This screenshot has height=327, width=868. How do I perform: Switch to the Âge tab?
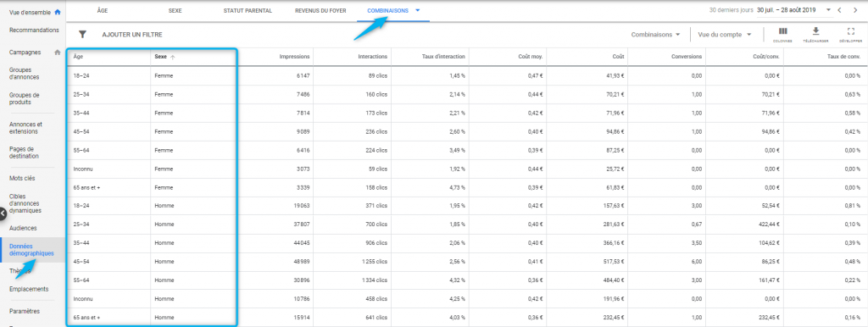(x=102, y=10)
